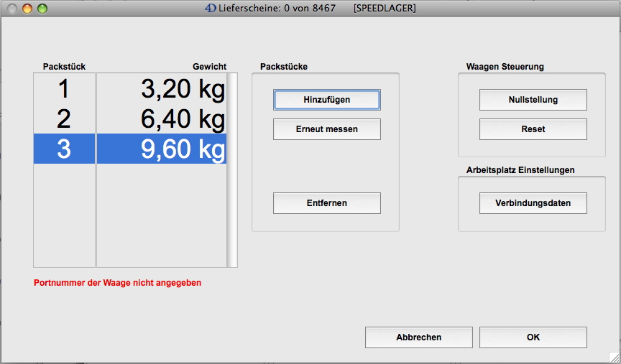Click the highlighted Packstück number 3

64,149
